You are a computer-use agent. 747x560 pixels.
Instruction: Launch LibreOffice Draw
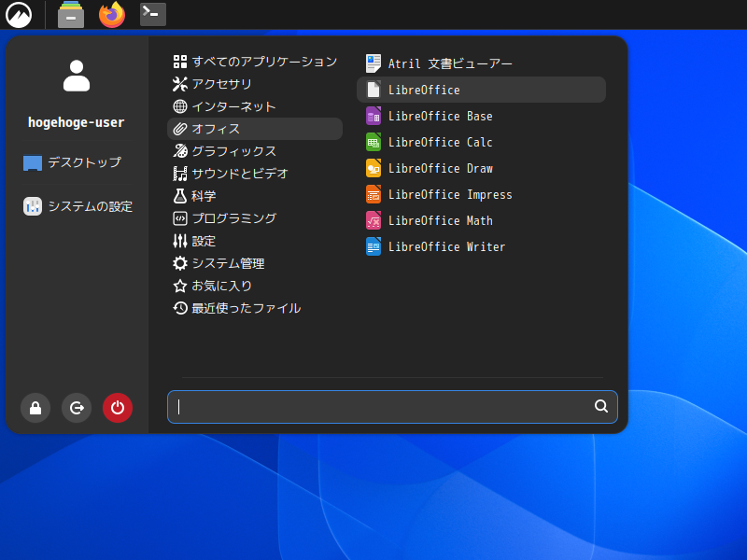click(481, 168)
